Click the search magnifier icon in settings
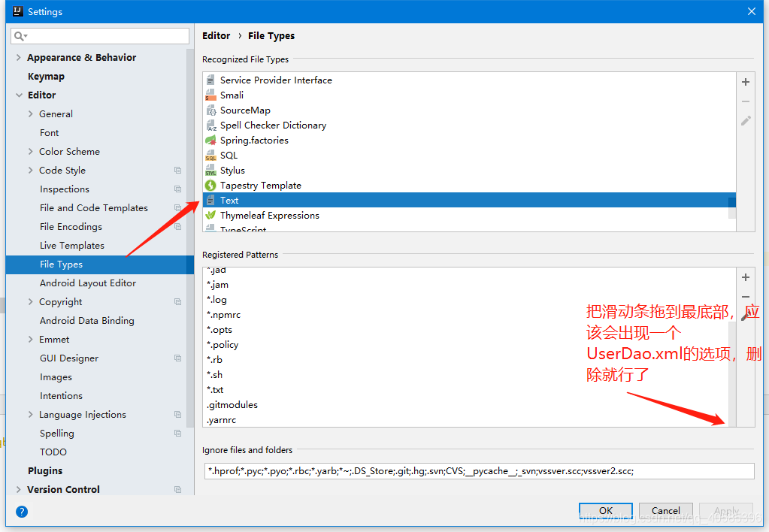 click(20, 36)
